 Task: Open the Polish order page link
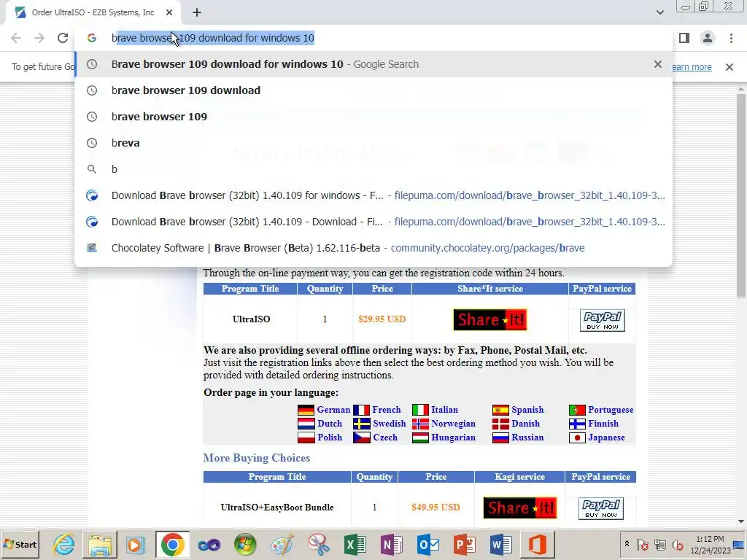point(330,437)
